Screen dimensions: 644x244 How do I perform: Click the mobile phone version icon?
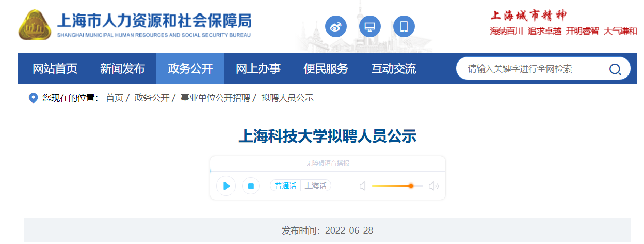click(x=404, y=26)
